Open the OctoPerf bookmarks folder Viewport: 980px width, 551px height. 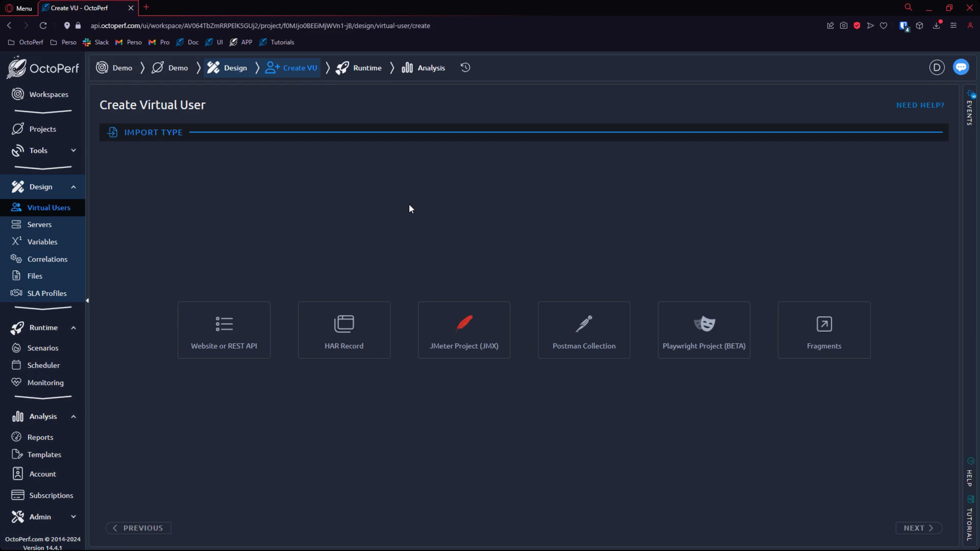point(25,42)
